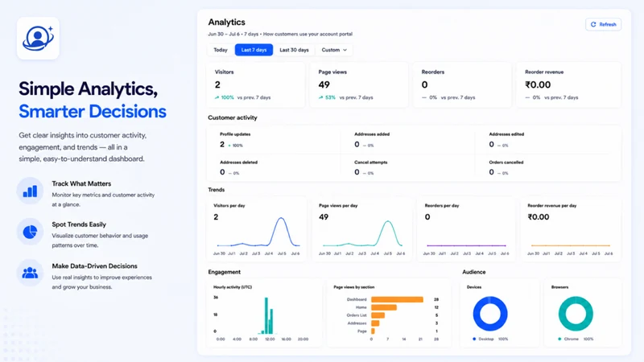Click the Reorders per day purple line
The width and height of the screenshot is (644, 362).
click(467, 245)
